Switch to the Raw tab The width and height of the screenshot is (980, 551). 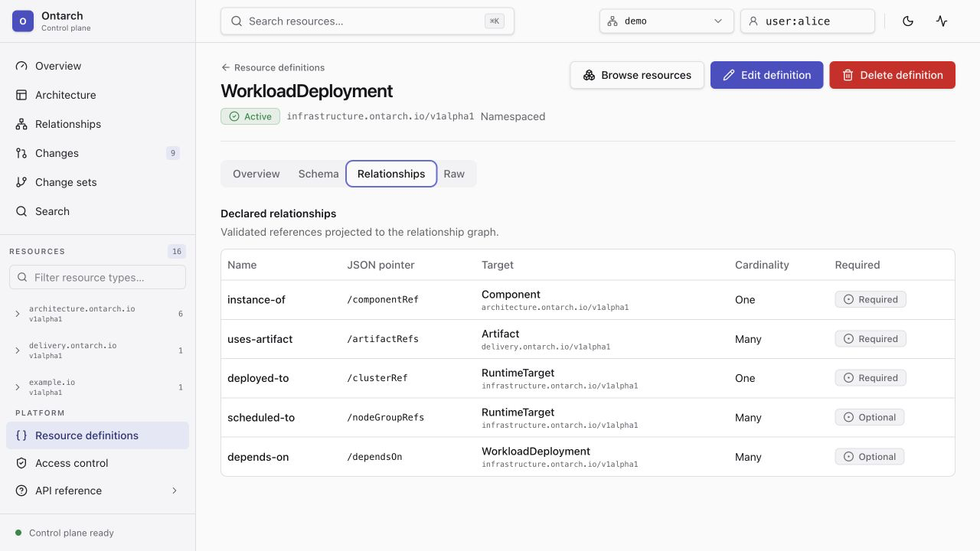(454, 174)
